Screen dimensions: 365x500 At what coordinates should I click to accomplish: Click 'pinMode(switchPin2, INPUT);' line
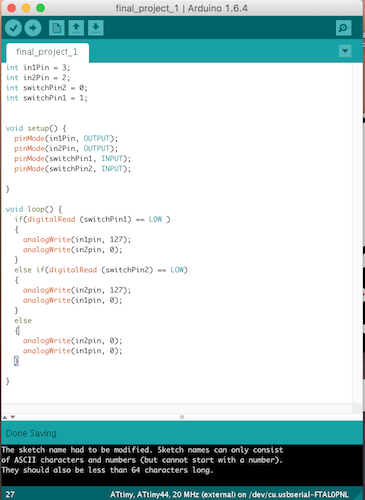point(72,169)
